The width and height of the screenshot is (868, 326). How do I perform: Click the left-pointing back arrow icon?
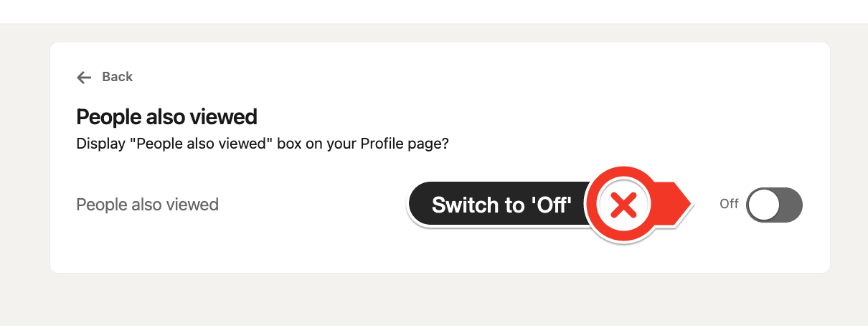point(85,78)
